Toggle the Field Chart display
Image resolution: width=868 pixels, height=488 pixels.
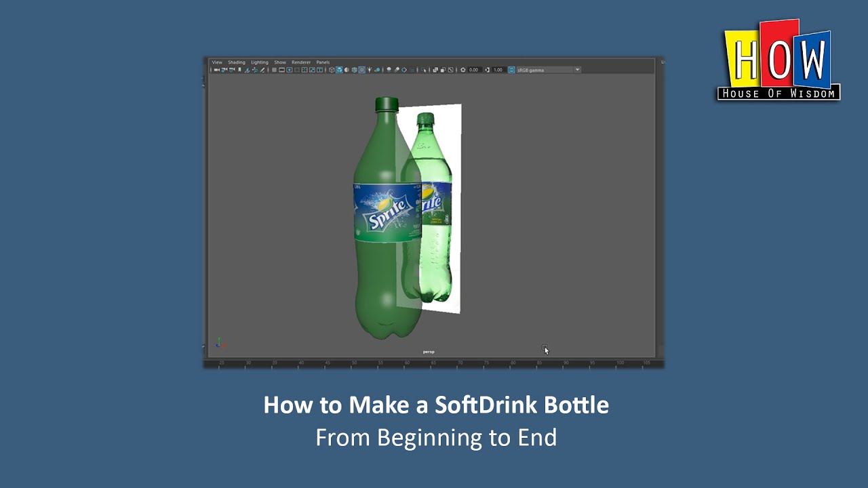pos(304,70)
